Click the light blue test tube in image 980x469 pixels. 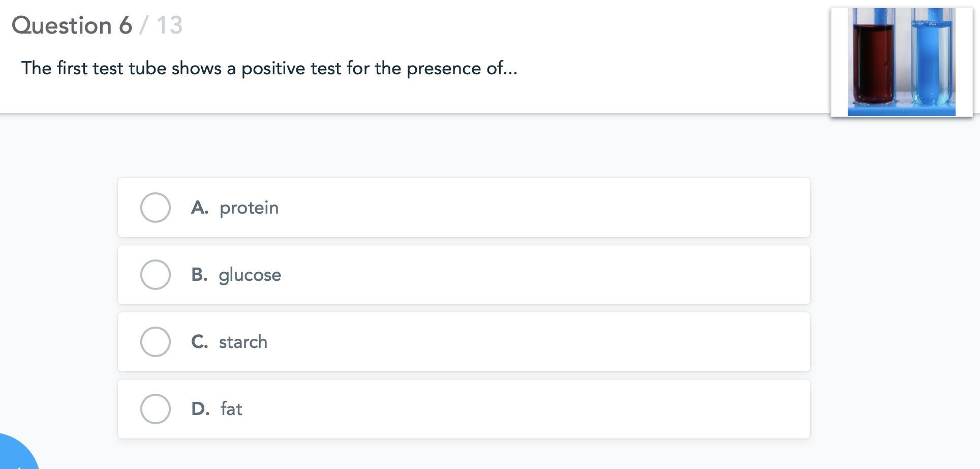coord(931,61)
